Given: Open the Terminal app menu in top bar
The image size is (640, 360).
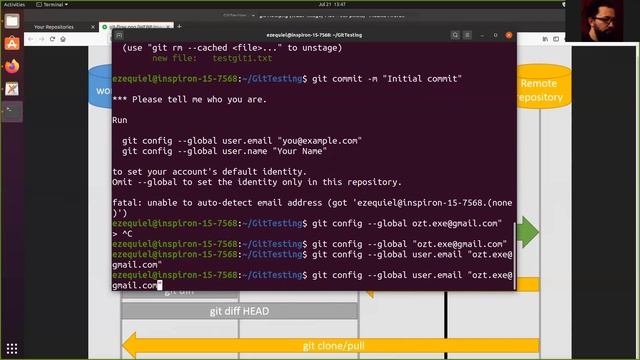Looking at the screenshot, I should 52,4.
